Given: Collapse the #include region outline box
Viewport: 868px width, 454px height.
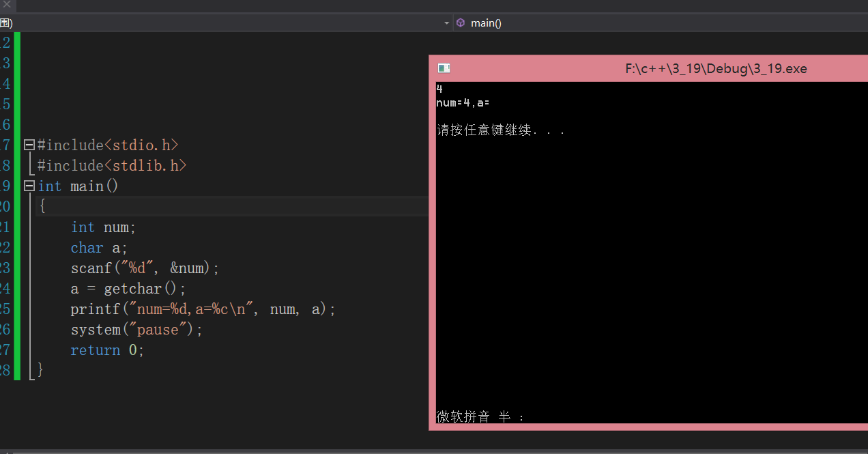Looking at the screenshot, I should pyautogui.click(x=28, y=144).
